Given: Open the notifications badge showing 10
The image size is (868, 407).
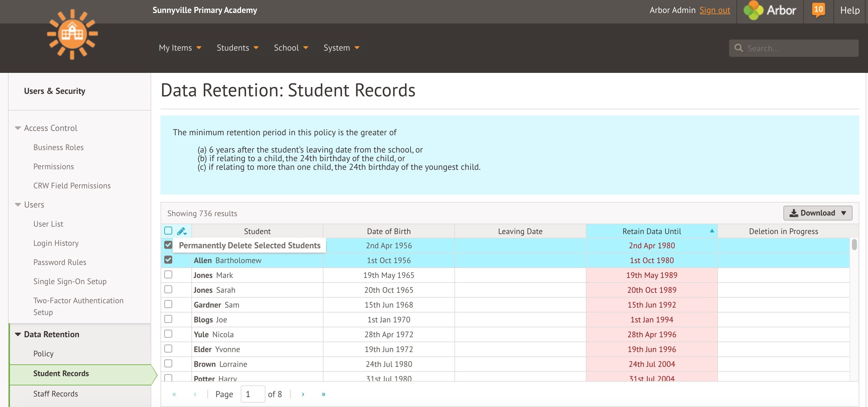Looking at the screenshot, I should click(819, 10).
